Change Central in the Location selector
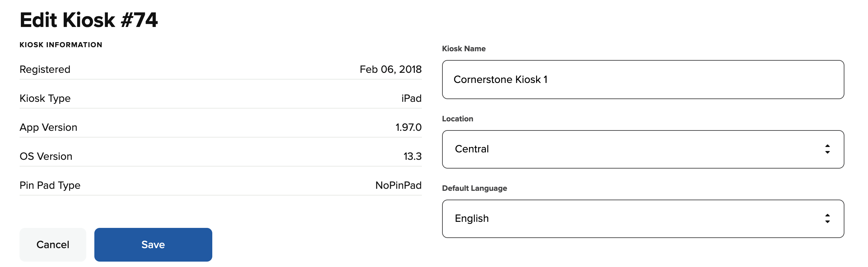This screenshot has width=868, height=267. coord(472,149)
